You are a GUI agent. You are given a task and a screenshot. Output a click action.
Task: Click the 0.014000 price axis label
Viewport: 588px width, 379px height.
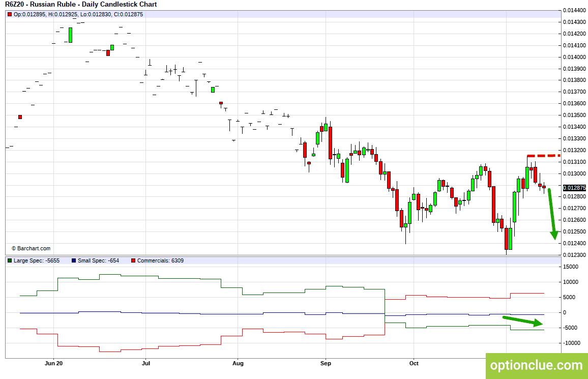575,57
